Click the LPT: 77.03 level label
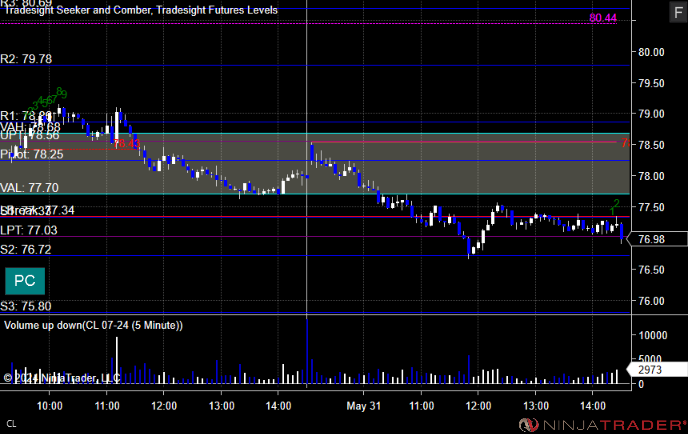688x434 pixels. pyautogui.click(x=29, y=230)
